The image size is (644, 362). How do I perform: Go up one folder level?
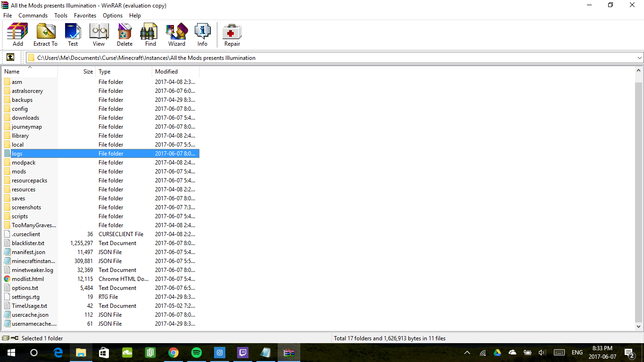coord(10,58)
